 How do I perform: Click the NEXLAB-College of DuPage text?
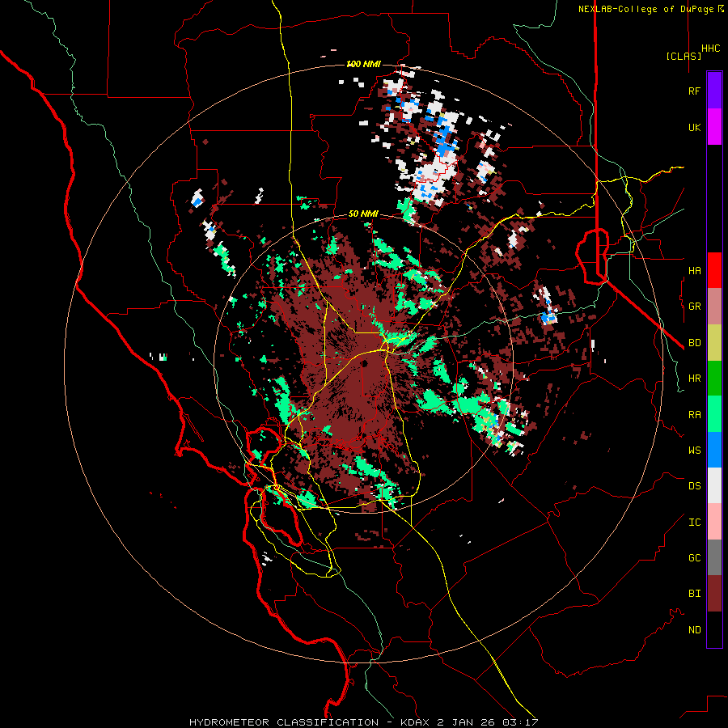tap(647, 9)
